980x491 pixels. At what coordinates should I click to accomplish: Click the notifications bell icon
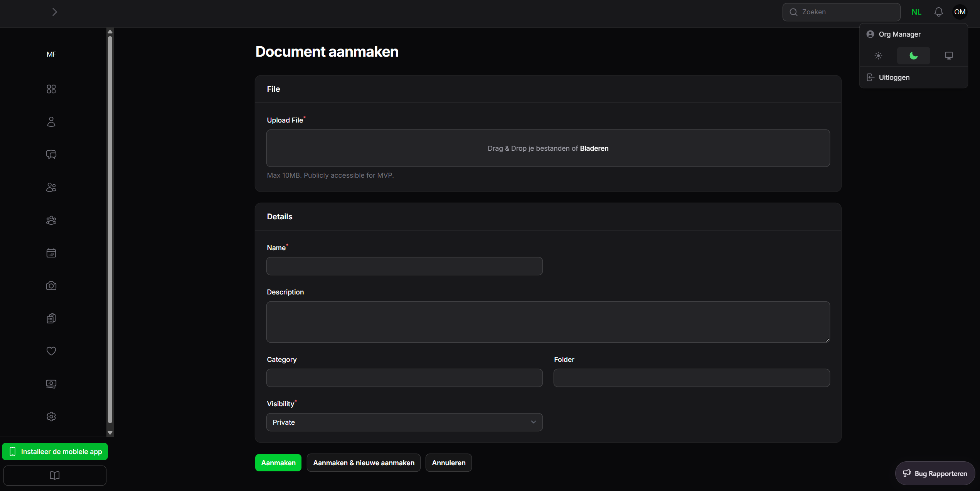coord(939,12)
